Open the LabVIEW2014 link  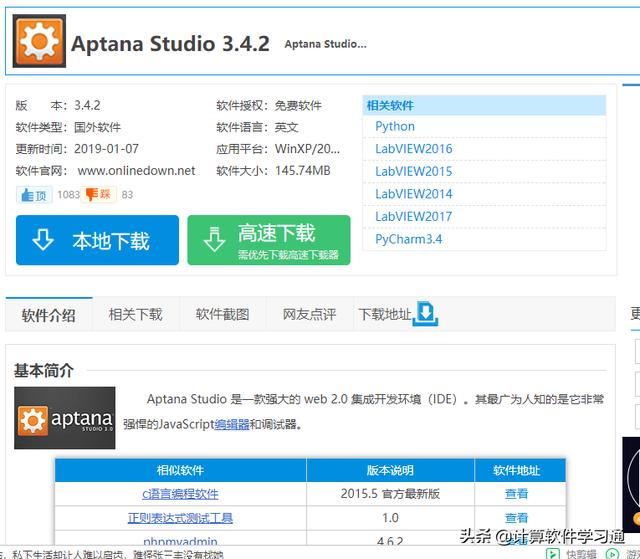413,194
